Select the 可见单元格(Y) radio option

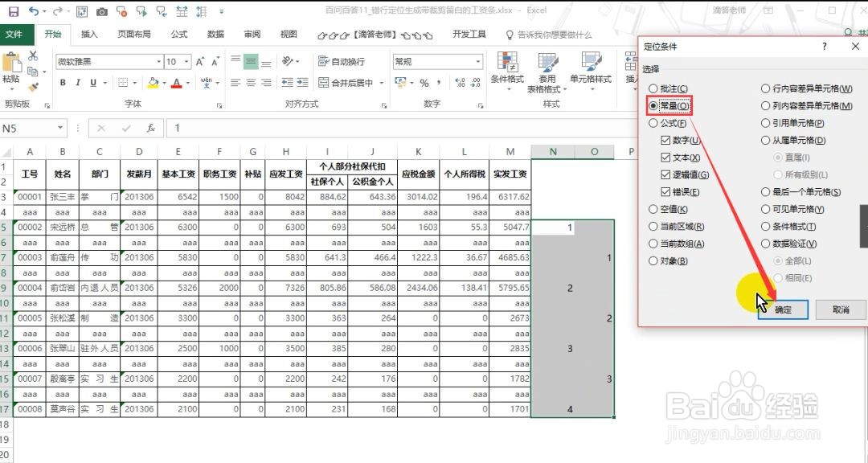[792, 209]
